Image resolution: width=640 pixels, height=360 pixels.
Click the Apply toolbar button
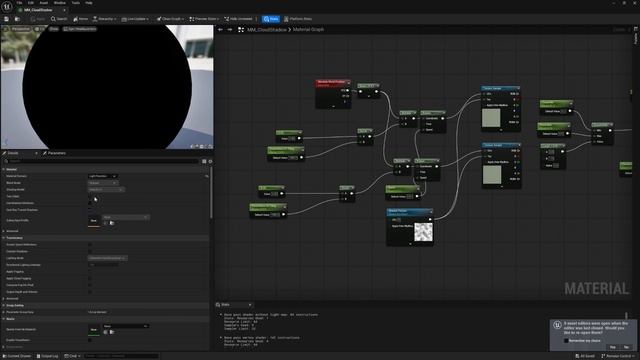[x=38, y=19]
